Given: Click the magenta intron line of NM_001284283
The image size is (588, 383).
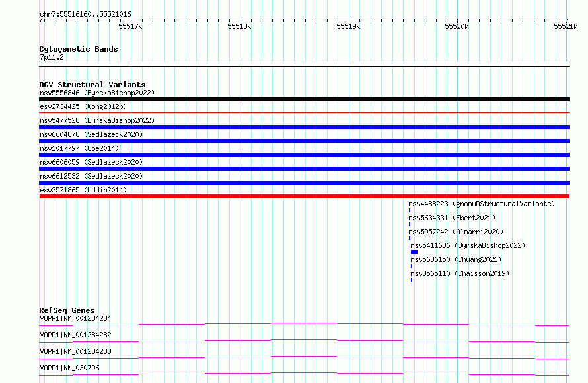Looking at the screenshot, I should [304, 357].
